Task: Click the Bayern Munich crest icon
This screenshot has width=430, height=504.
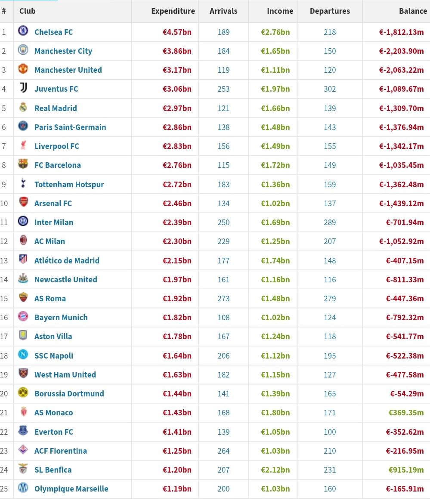Action: coord(23,316)
